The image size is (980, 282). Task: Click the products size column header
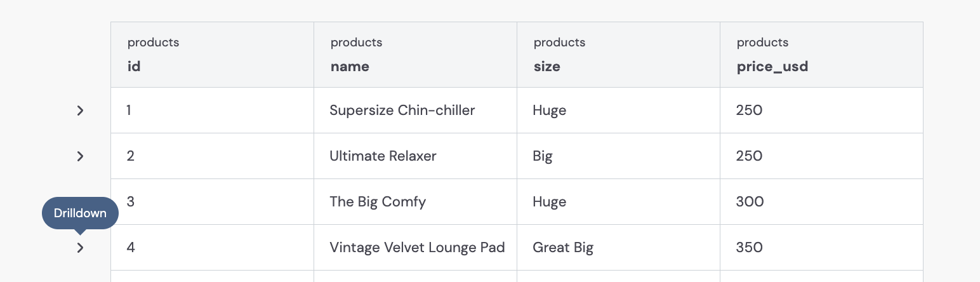click(x=618, y=55)
